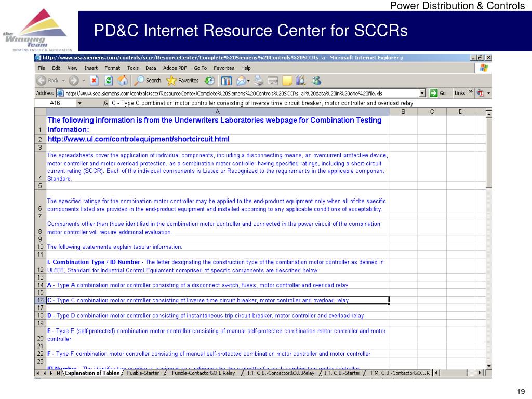Open the Favorites star toolbar button
Image resolution: width=532 pixels, height=399 pixels.
(x=182, y=81)
